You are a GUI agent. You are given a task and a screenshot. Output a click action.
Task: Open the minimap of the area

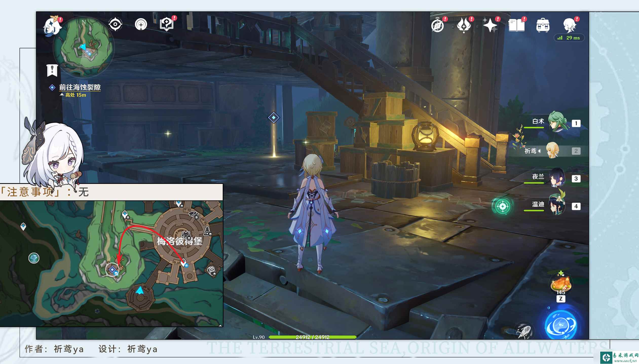(x=84, y=47)
